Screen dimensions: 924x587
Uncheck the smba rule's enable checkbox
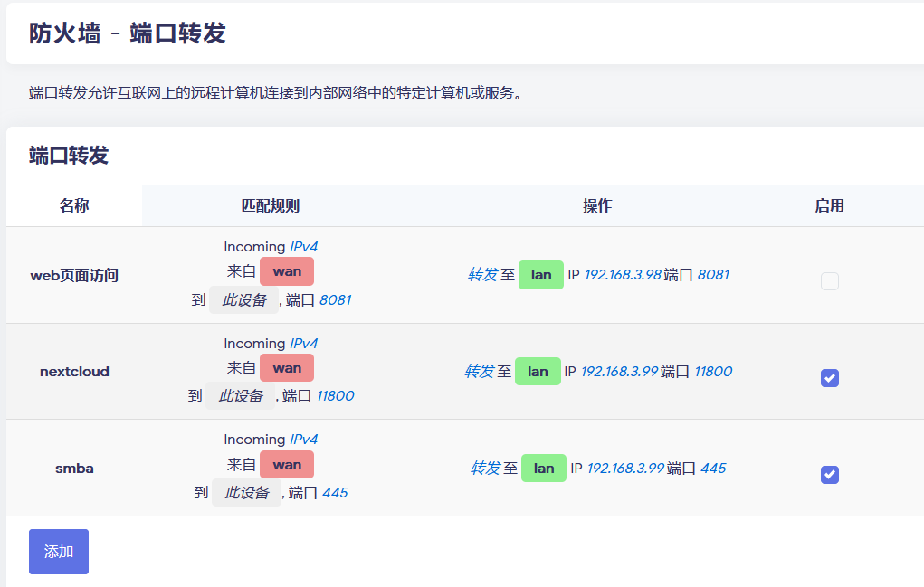(x=829, y=474)
